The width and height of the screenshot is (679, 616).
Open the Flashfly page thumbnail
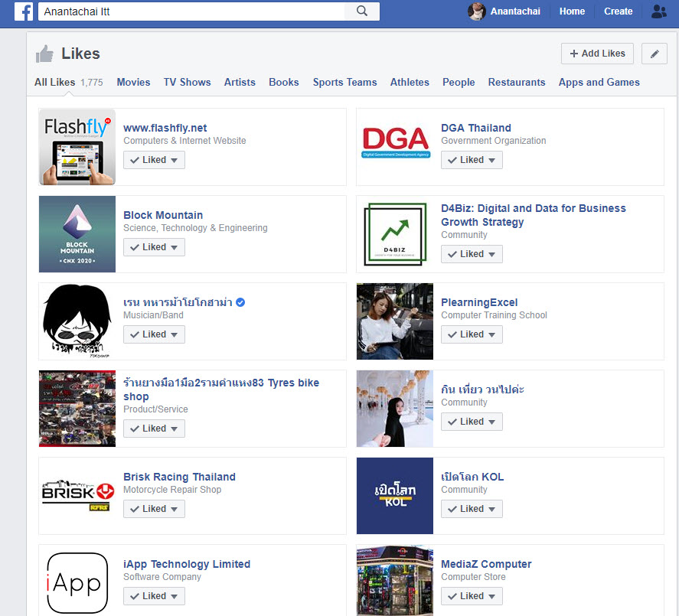click(x=77, y=147)
